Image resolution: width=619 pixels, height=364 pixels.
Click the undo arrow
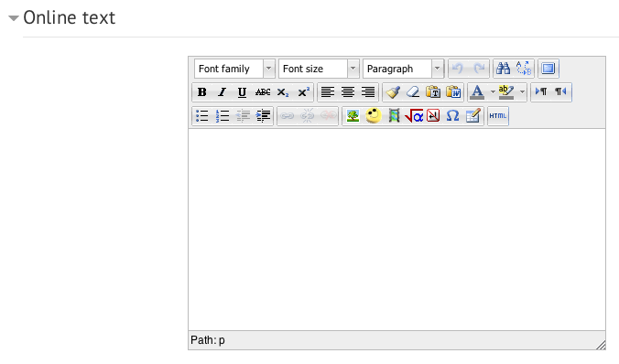[x=459, y=69]
